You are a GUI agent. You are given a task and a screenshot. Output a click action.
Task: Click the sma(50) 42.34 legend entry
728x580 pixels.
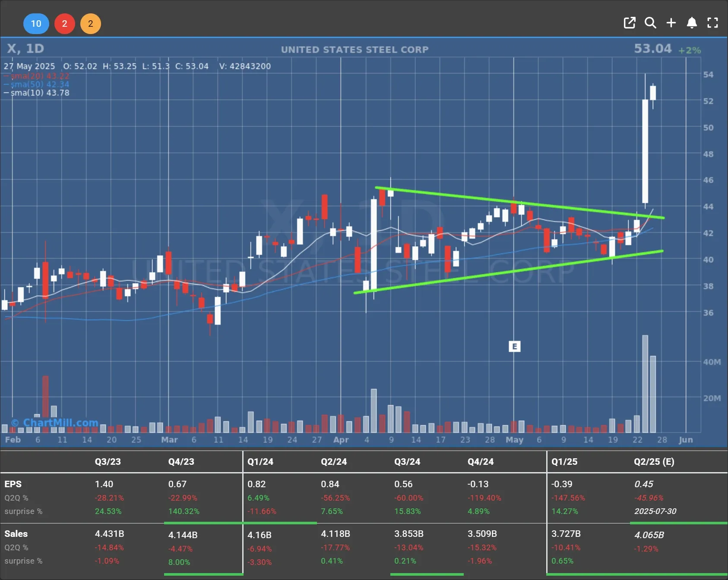click(x=37, y=84)
